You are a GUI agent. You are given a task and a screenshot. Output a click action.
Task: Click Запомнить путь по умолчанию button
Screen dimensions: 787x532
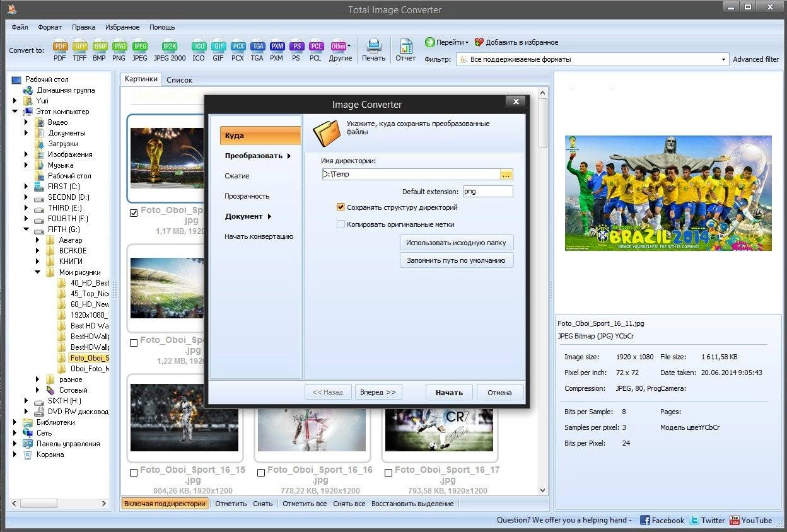click(x=457, y=260)
